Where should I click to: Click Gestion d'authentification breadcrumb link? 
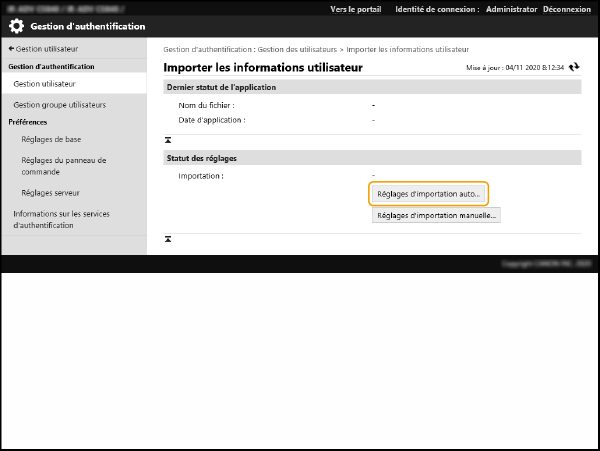click(206, 49)
